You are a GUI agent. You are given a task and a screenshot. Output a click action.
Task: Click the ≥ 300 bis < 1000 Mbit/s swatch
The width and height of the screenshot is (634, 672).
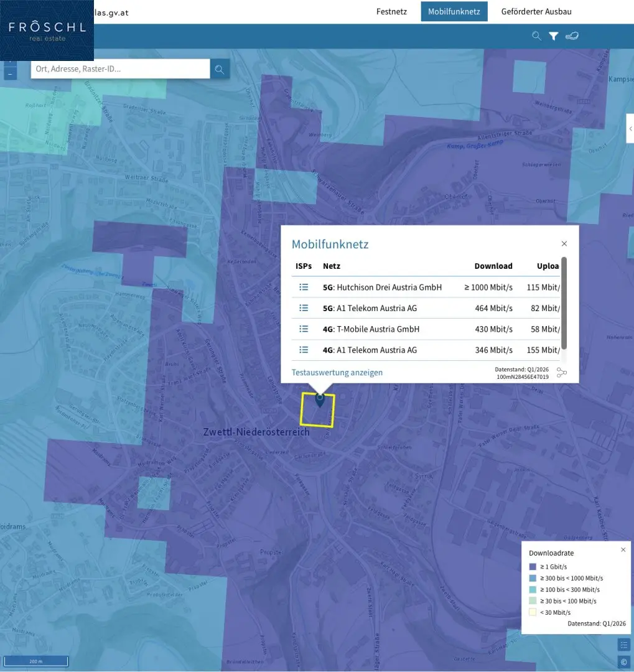(533, 578)
